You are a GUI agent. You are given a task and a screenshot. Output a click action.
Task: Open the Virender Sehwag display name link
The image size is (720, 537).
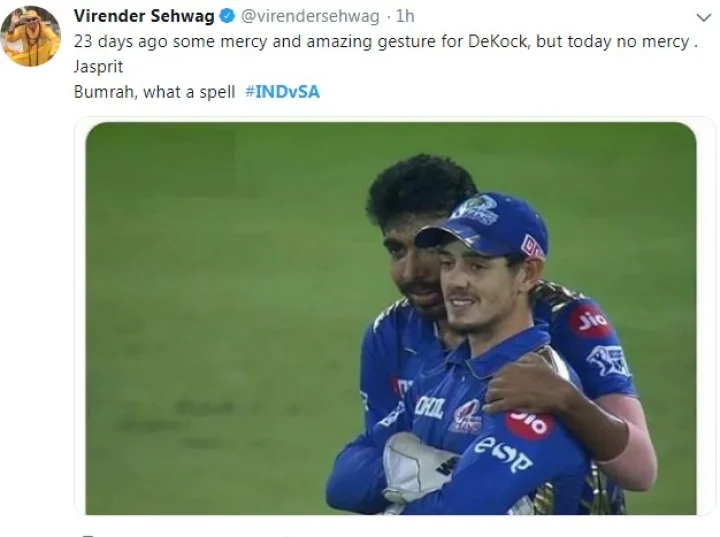point(144,16)
